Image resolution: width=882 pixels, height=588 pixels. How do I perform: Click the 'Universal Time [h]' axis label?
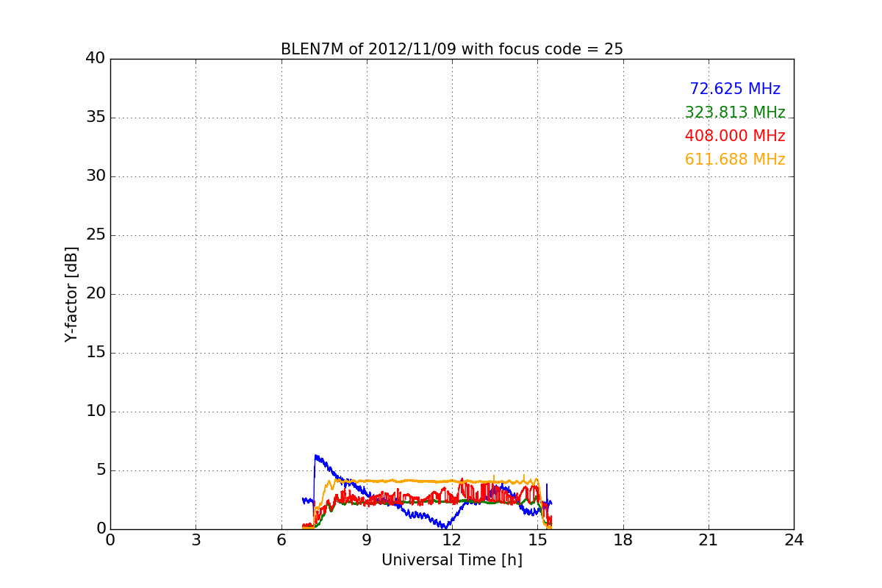coord(452,560)
